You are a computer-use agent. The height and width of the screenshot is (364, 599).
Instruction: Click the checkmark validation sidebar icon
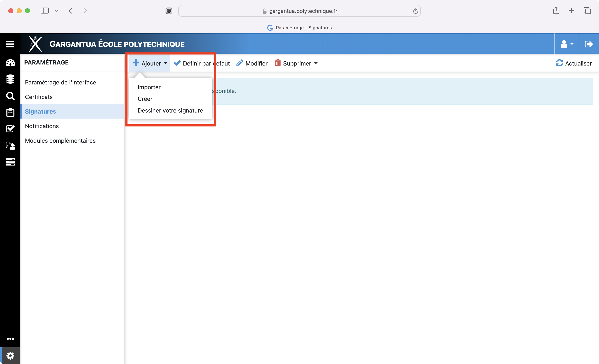click(x=10, y=129)
